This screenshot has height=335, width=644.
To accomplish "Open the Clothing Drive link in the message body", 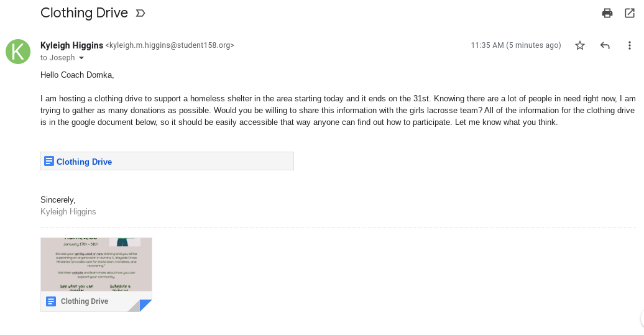I will (x=84, y=162).
